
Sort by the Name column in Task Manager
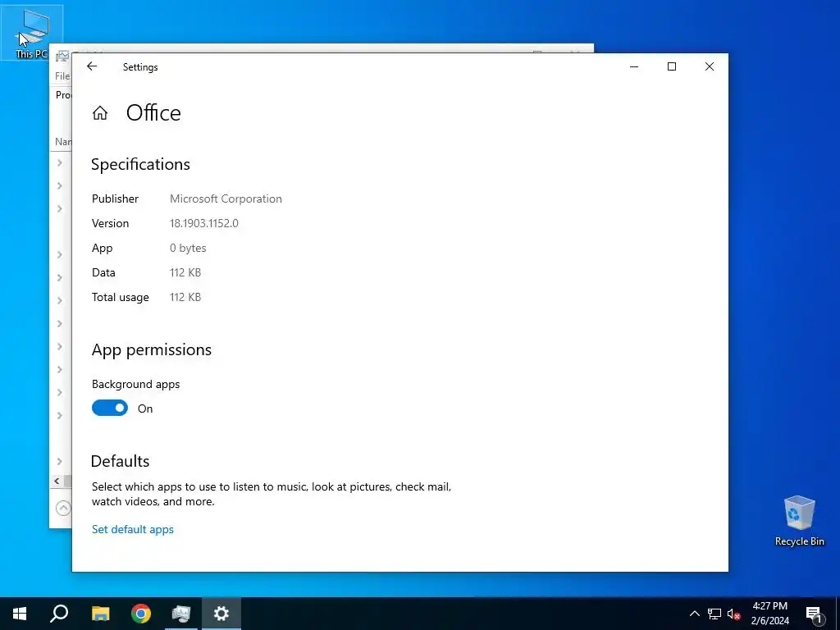(x=63, y=142)
